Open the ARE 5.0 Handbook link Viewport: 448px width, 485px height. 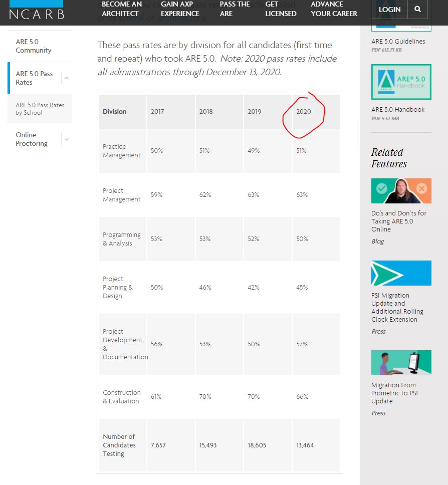tap(398, 110)
